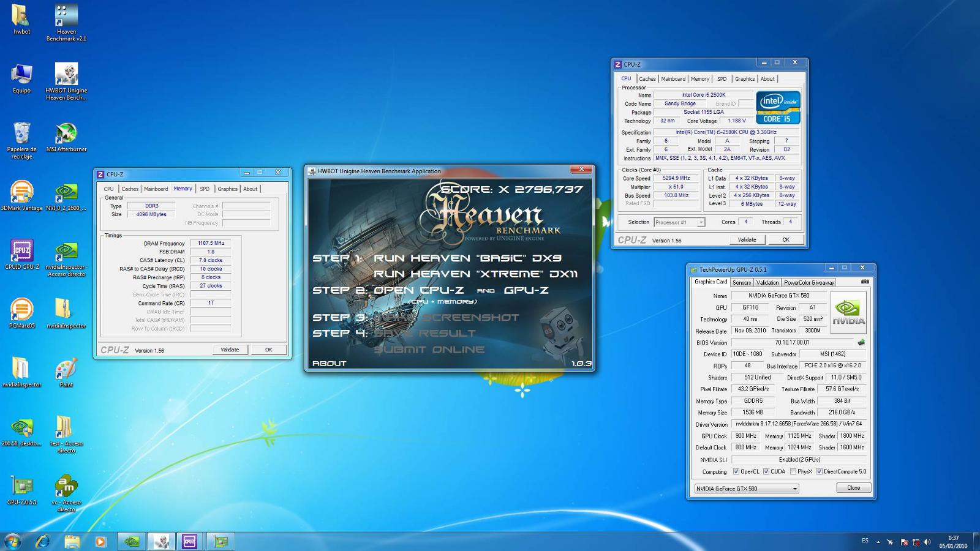Viewport: 980px width, 551px height.
Task: Open Mainboard tab in right CPU-Z window
Action: 673,79
